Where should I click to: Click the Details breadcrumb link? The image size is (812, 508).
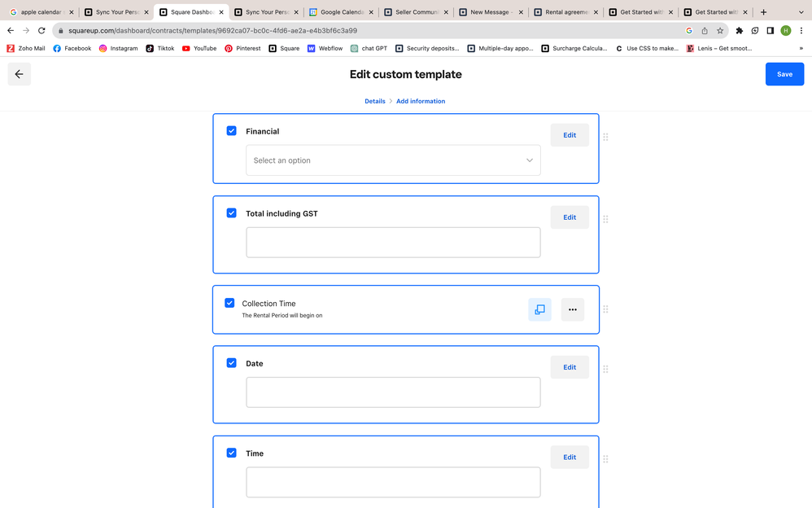click(375, 101)
